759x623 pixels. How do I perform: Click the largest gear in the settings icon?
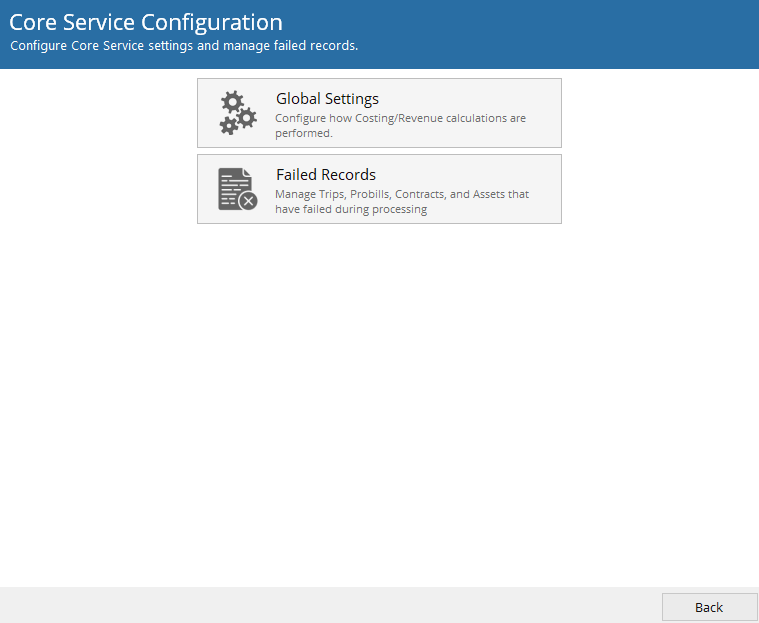[x=232, y=102]
